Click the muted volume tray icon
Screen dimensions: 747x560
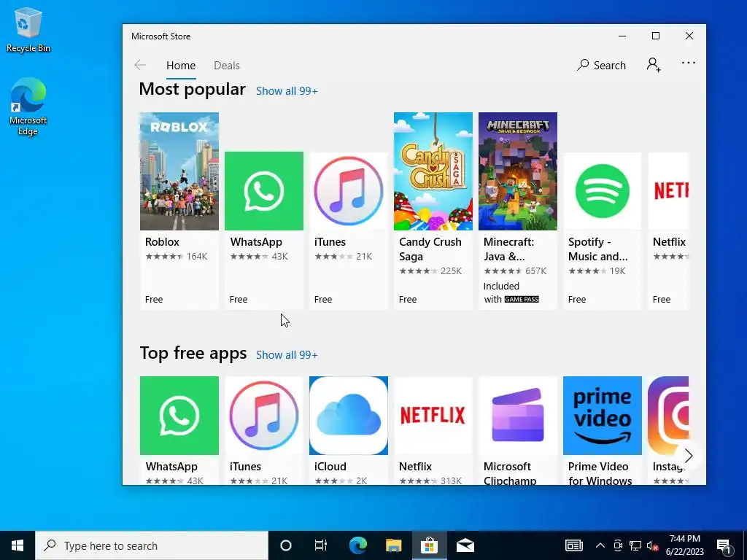tap(652, 545)
